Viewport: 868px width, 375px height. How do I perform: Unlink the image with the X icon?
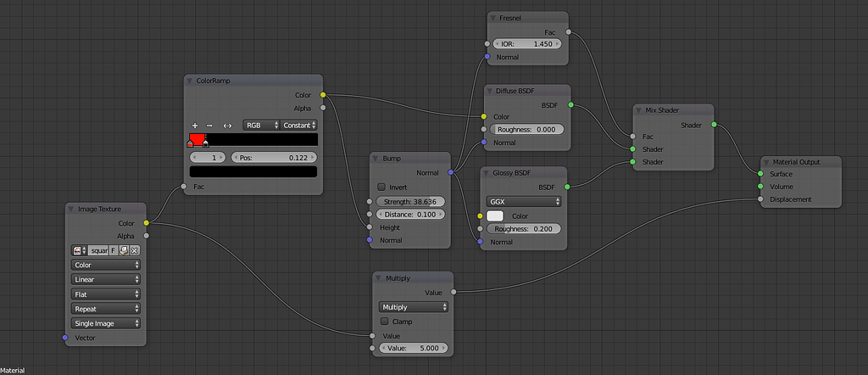(135, 250)
